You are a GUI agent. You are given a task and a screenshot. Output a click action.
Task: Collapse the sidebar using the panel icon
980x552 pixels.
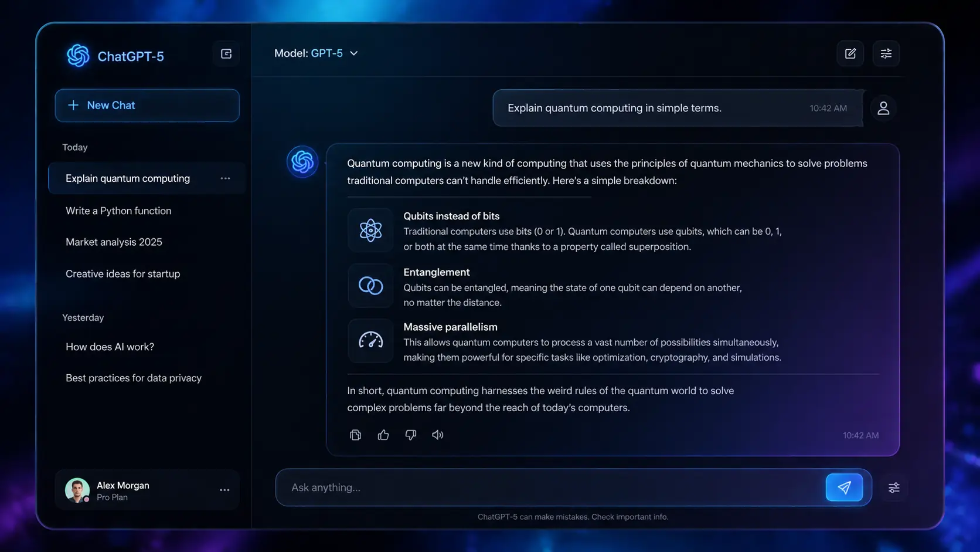(226, 53)
